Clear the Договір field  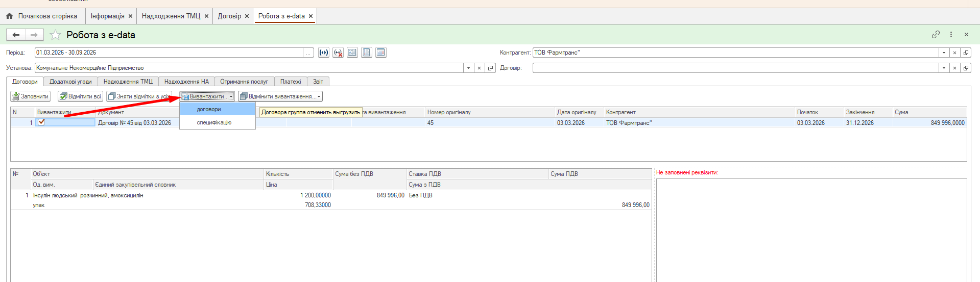[954, 68]
